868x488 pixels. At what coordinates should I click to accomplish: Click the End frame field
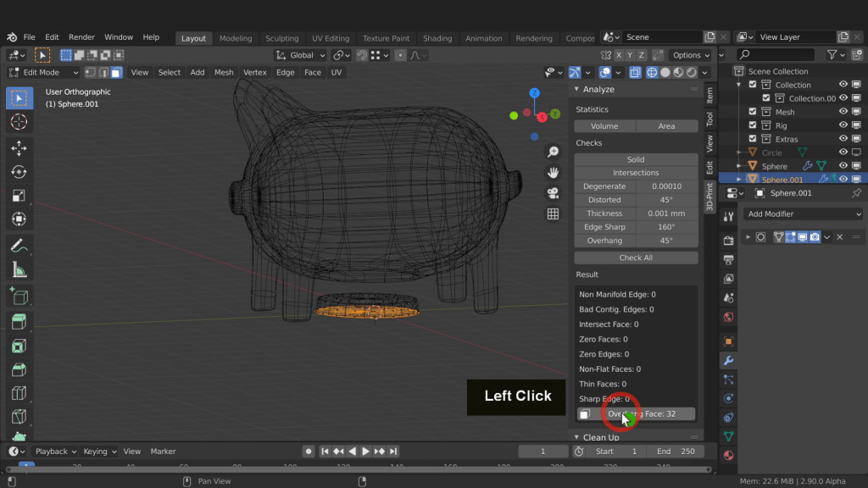[676, 452]
